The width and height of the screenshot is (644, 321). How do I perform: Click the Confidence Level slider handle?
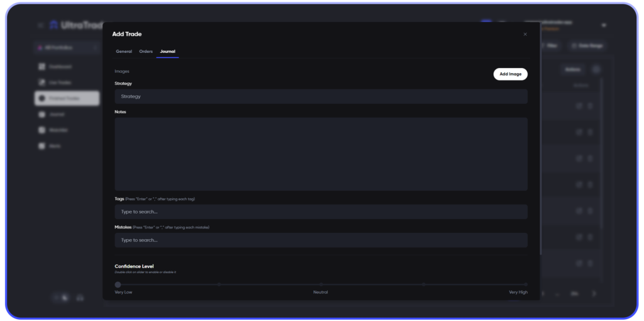click(118, 284)
